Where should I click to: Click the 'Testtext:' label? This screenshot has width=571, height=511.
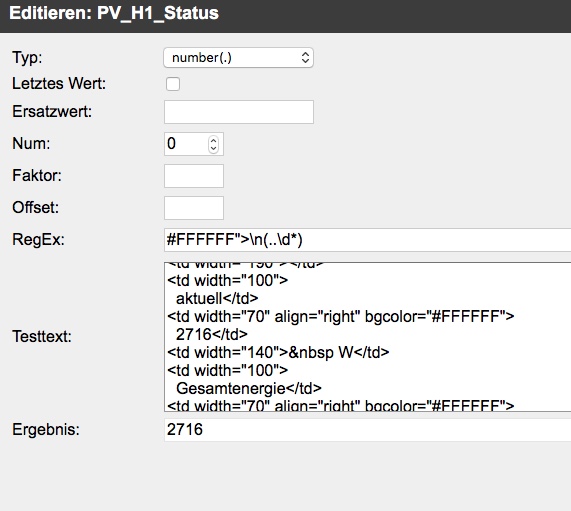point(42,337)
